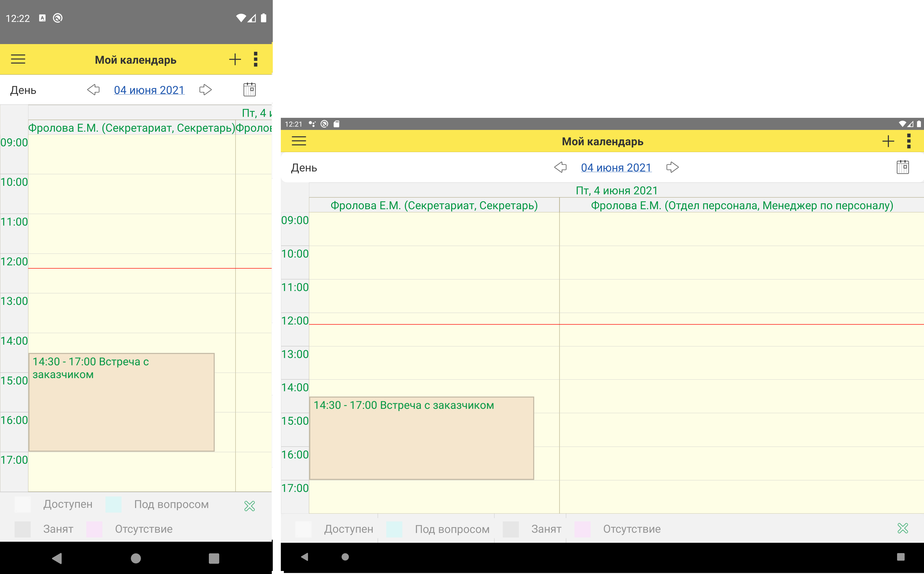Go to next day in tablet view

(672, 167)
